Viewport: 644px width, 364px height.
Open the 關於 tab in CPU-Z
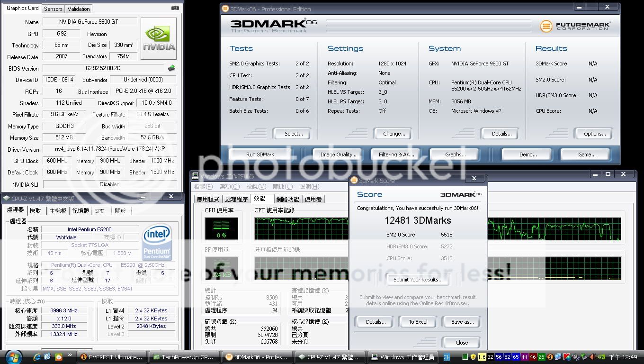pyautogui.click(x=120, y=210)
